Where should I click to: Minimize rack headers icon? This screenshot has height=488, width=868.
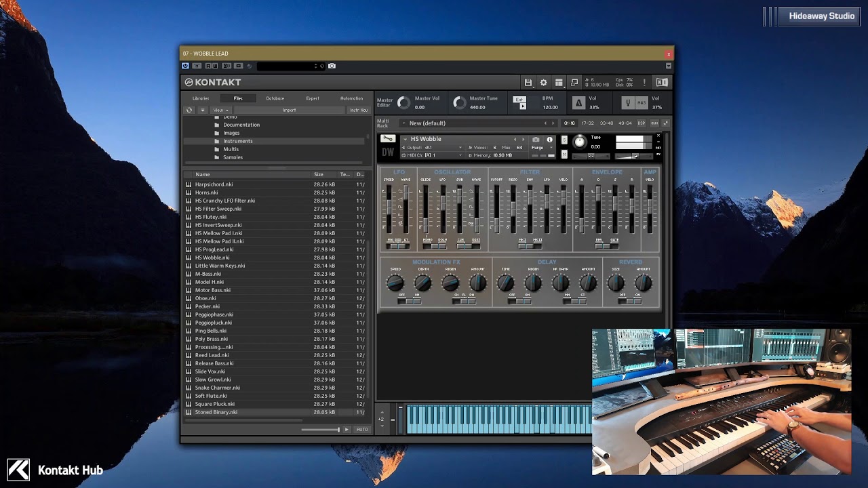[x=665, y=123]
